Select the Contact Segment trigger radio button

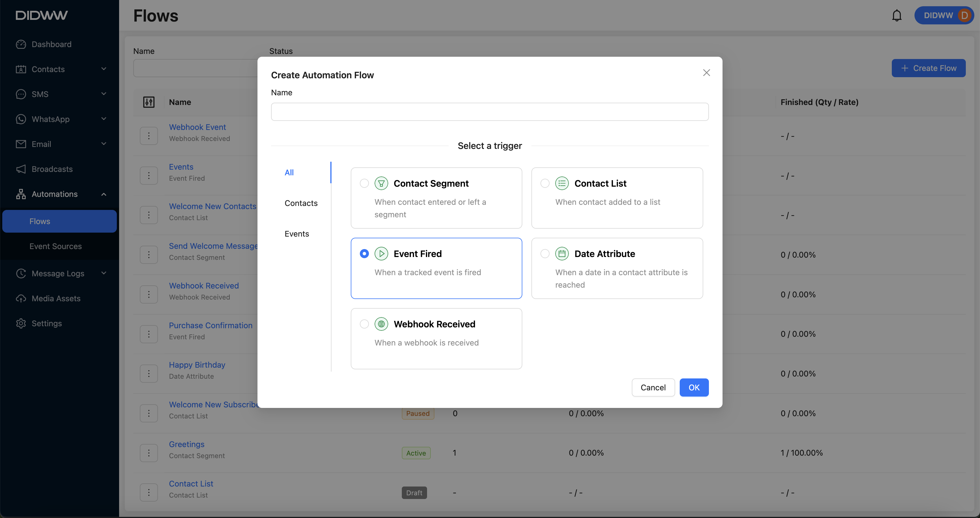tap(364, 184)
